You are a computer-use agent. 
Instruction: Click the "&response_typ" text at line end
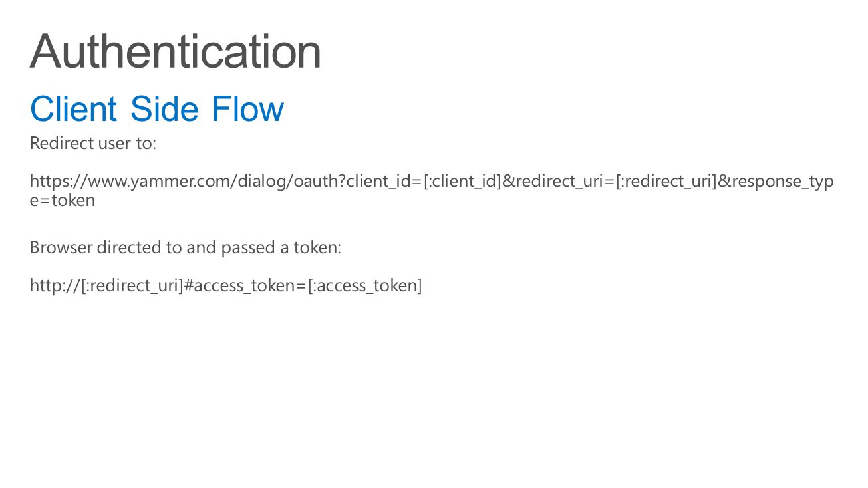point(776,182)
